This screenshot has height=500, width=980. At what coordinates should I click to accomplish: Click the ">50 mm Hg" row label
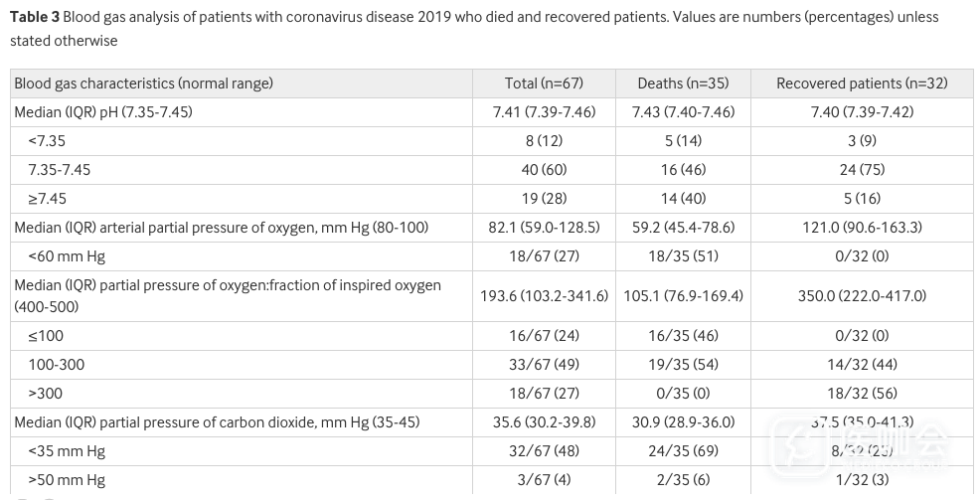67,480
